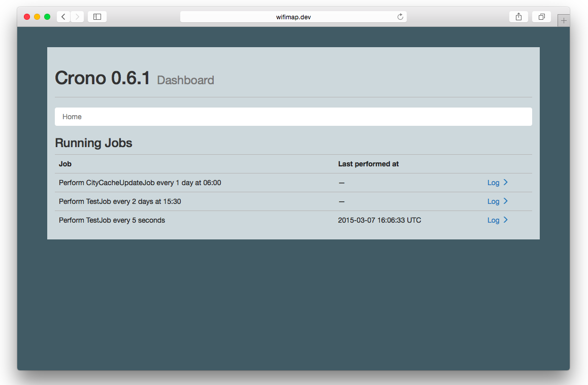Click the 2015-03-07 16:06:33 UTC timestamp

[379, 220]
